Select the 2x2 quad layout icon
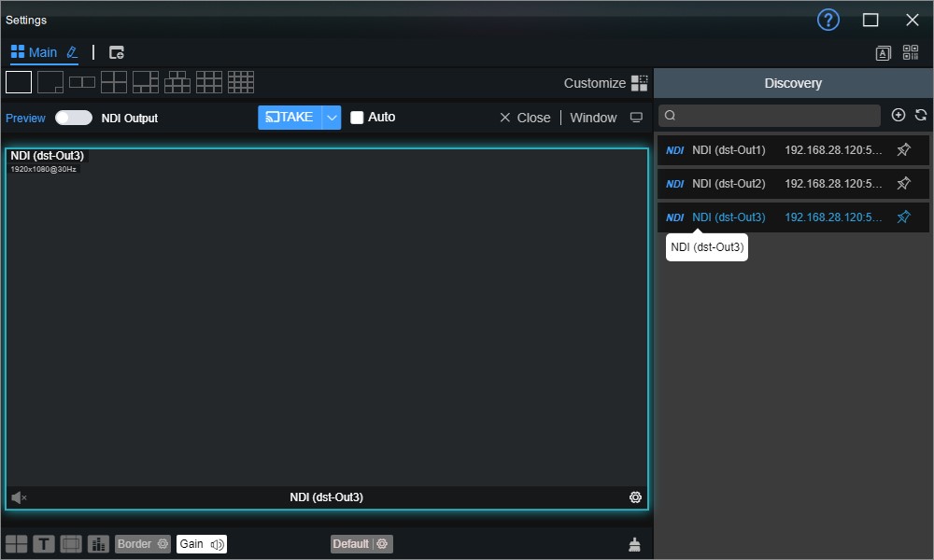 114,82
